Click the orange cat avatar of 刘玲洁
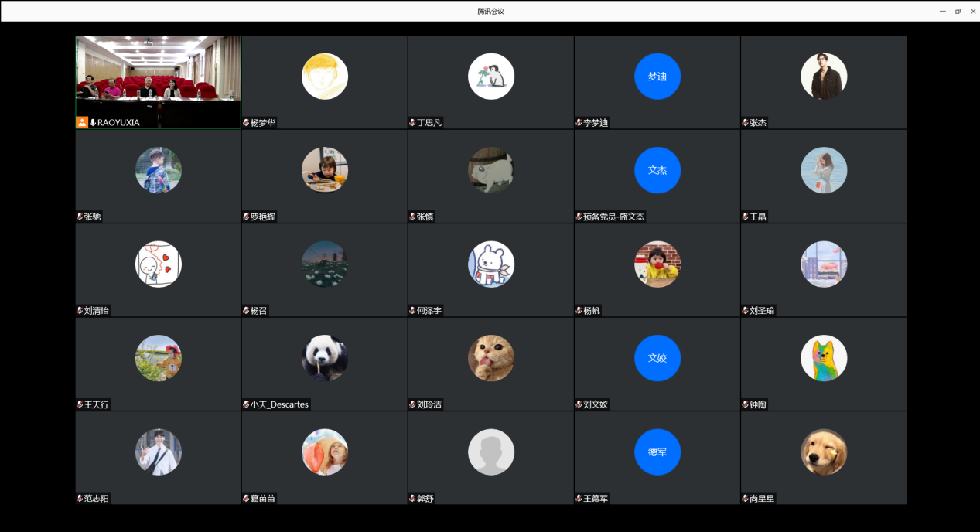980x532 pixels. pos(490,358)
